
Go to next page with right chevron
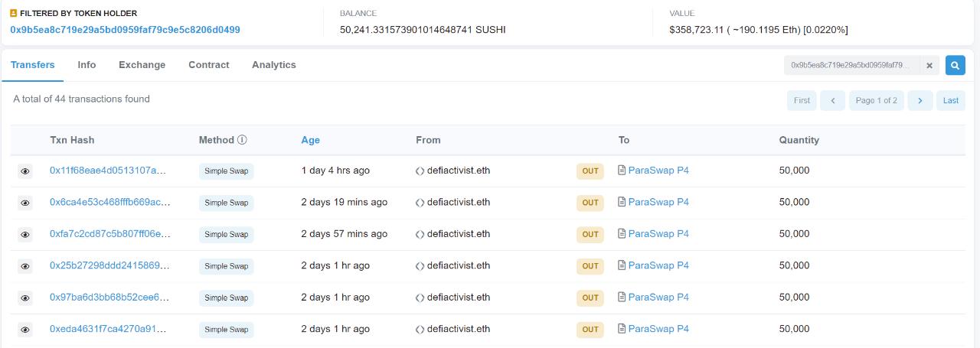(920, 100)
